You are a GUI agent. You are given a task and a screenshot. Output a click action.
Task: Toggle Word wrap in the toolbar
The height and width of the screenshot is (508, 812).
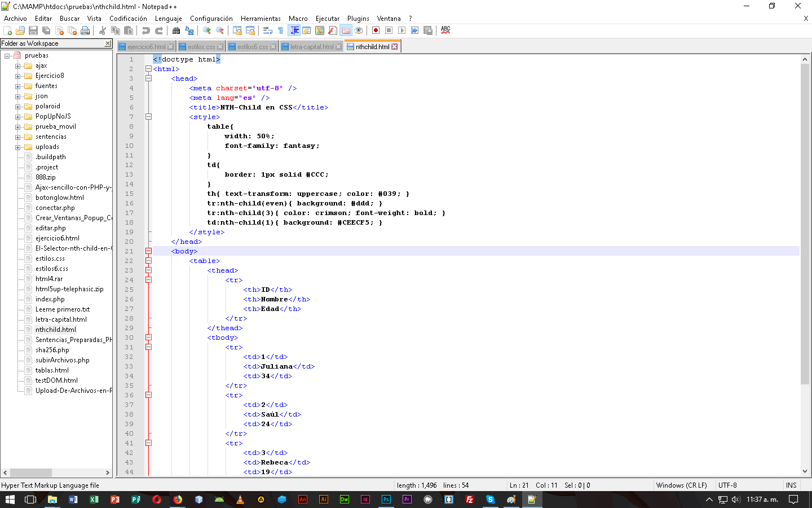tap(268, 30)
